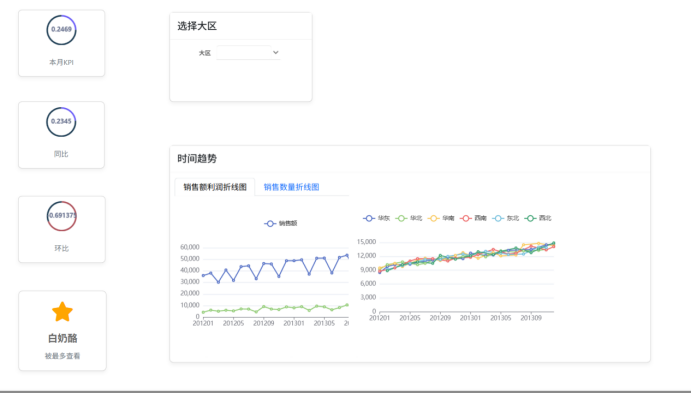Click the 本月KPI label
Screen dimensions: 691x393
pyautogui.click(x=61, y=62)
